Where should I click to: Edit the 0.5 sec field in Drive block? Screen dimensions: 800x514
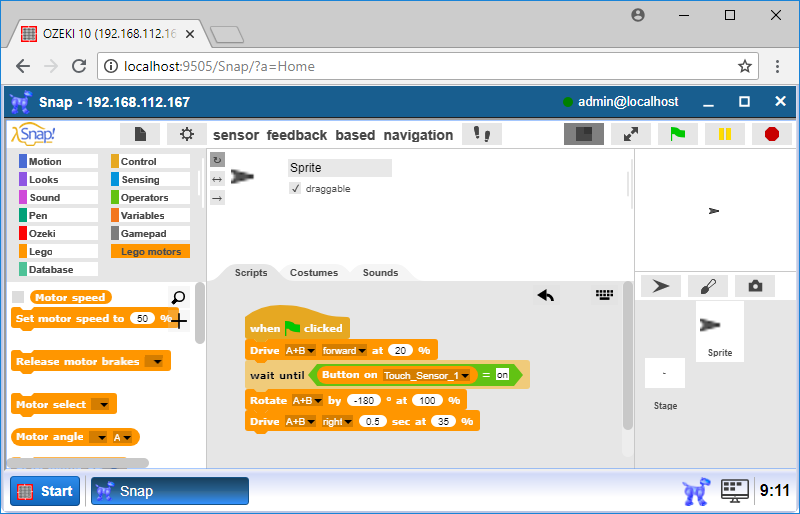pos(372,422)
